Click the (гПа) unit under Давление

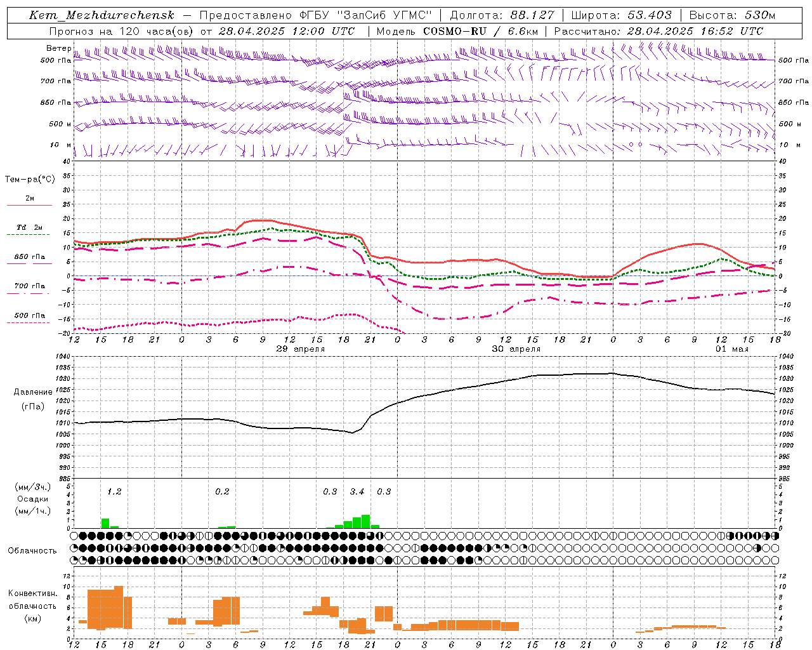tap(33, 406)
